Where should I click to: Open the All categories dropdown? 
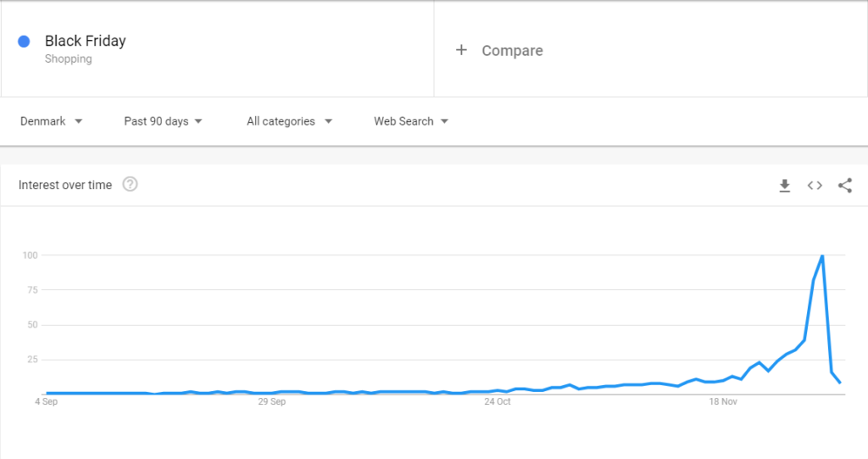point(290,121)
